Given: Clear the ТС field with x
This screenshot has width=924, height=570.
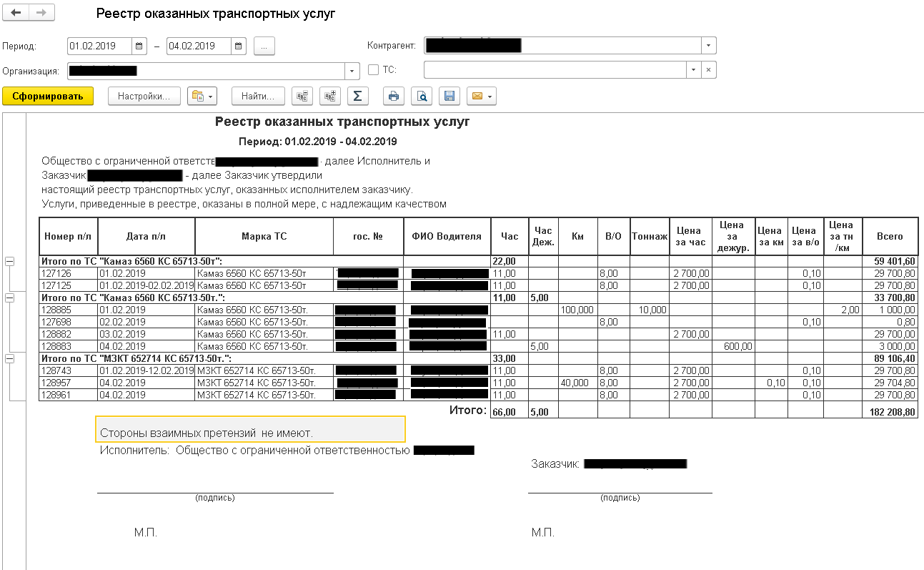Looking at the screenshot, I should click(708, 70).
